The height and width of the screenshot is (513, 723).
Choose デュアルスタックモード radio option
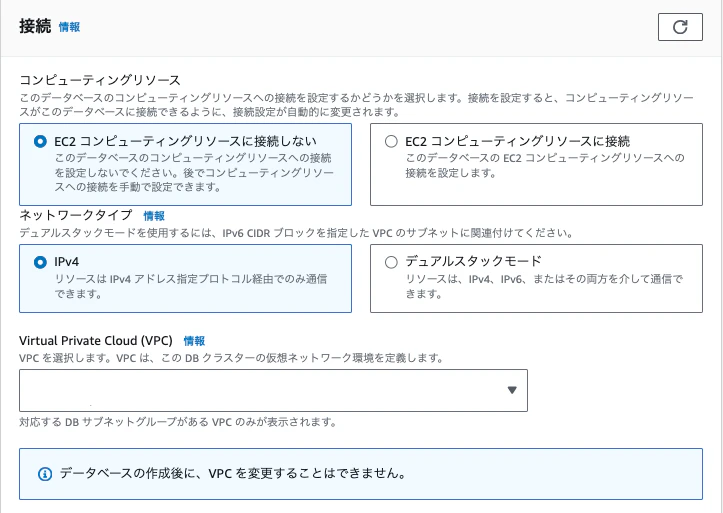[x=391, y=262]
